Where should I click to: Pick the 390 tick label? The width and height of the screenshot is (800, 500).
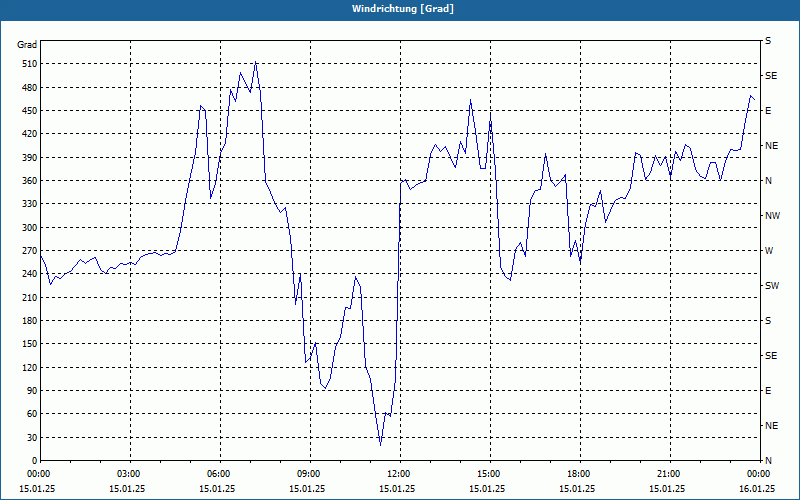coord(30,157)
